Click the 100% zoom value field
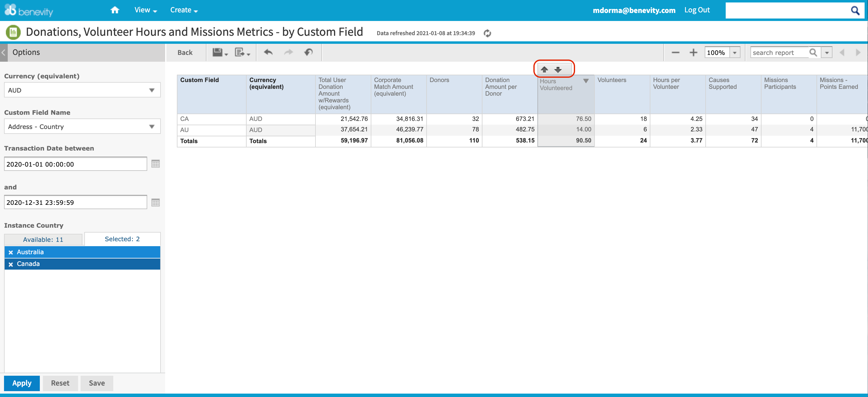Image resolution: width=868 pixels, height=397 pixels. pos(717,52)
